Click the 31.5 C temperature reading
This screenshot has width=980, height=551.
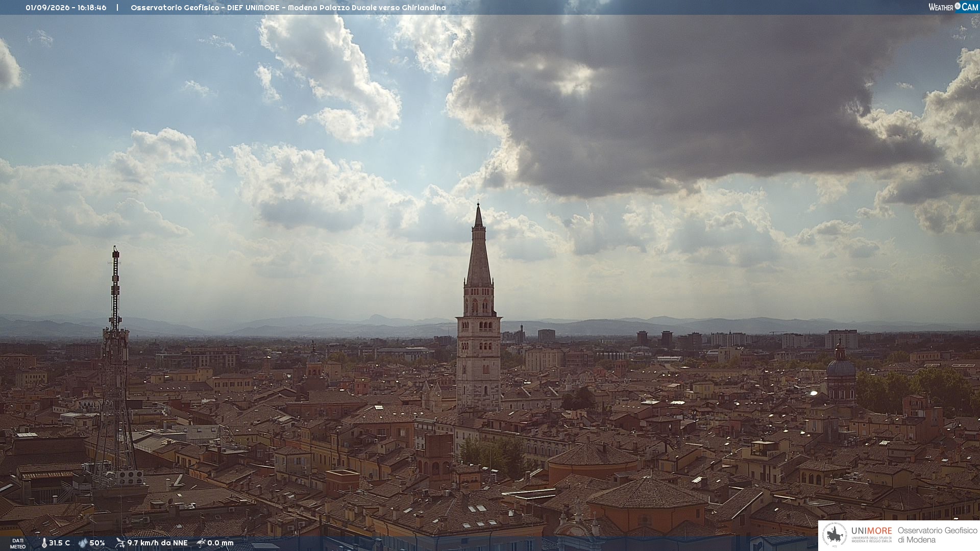pos(60,543)
